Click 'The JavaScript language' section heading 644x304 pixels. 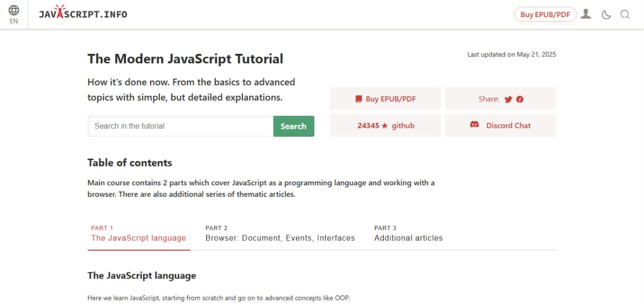pos(142,275)
